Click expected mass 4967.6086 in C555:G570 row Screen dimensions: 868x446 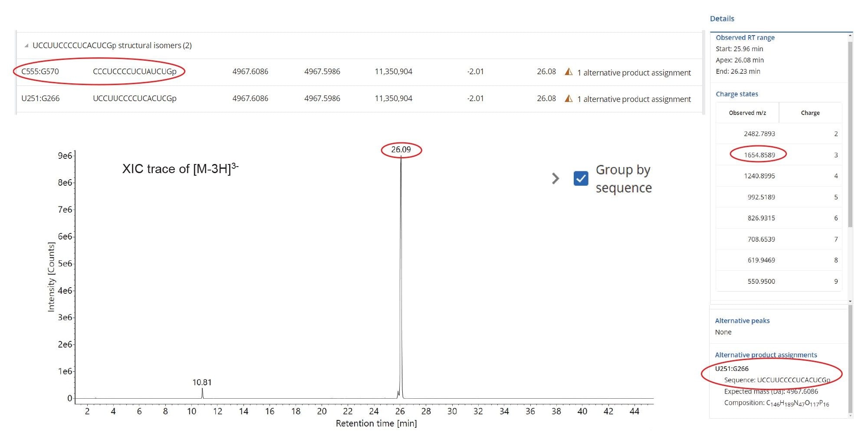click(x=250, y=72)
